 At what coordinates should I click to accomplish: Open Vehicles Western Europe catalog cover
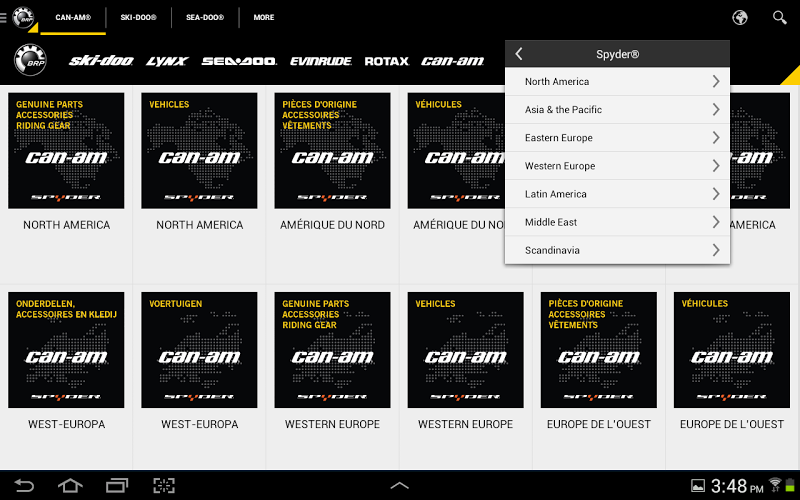click(466, 350)
